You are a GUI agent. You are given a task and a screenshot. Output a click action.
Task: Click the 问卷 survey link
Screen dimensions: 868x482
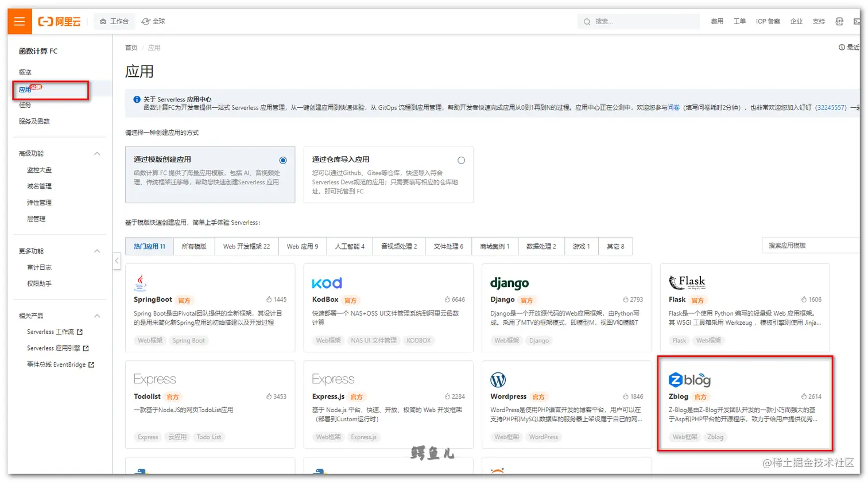[673, 107]
